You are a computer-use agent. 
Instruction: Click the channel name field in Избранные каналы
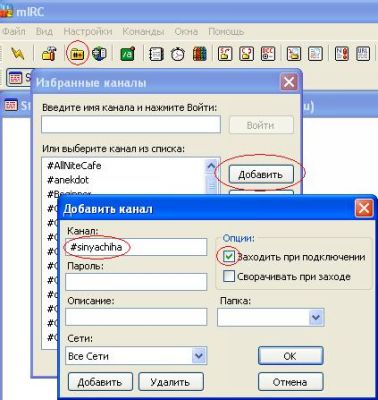tap(131, 124)
